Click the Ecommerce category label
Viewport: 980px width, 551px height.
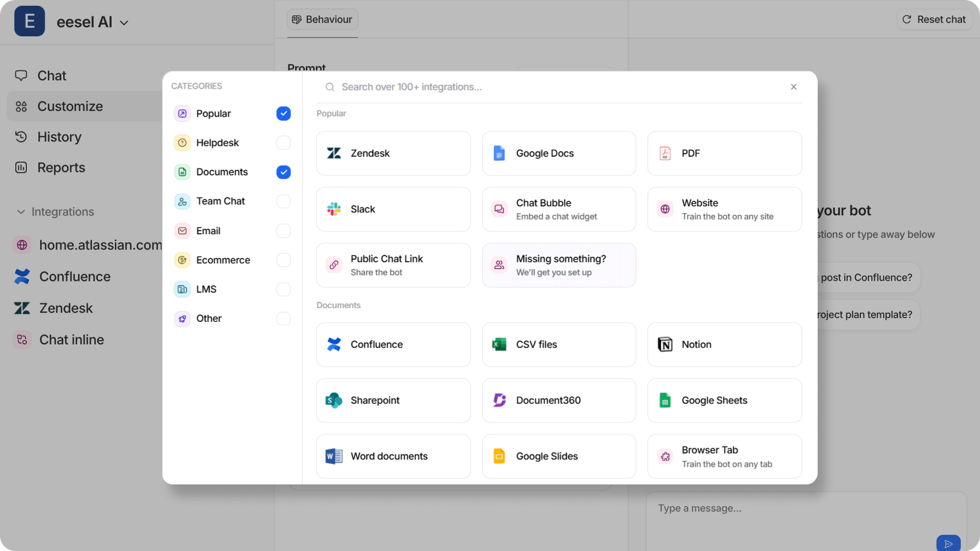223,260
